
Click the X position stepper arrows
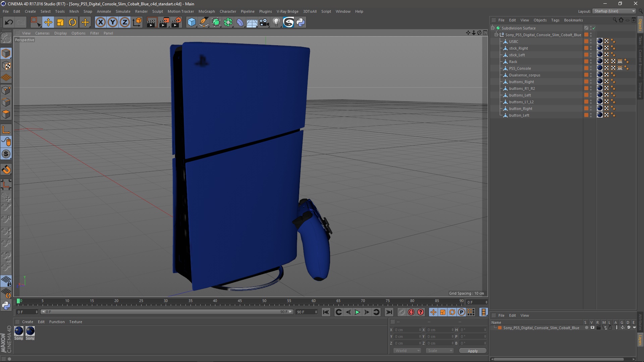(x=420, y=330)
